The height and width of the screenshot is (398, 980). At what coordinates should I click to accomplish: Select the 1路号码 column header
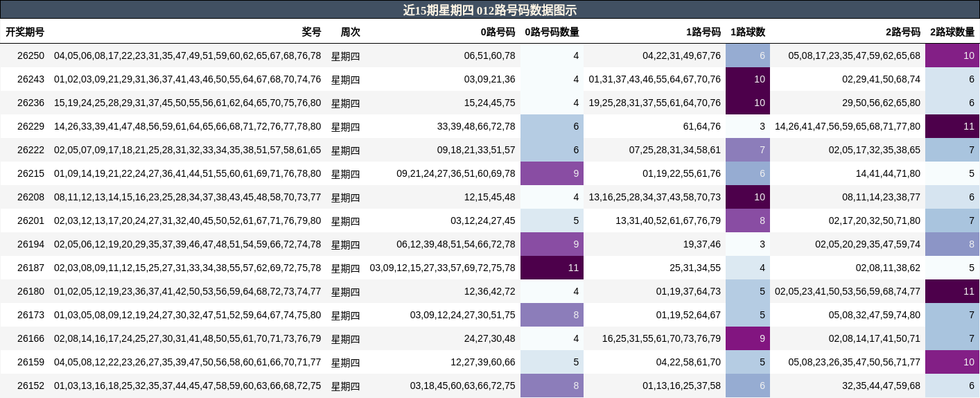coord(703,32)
